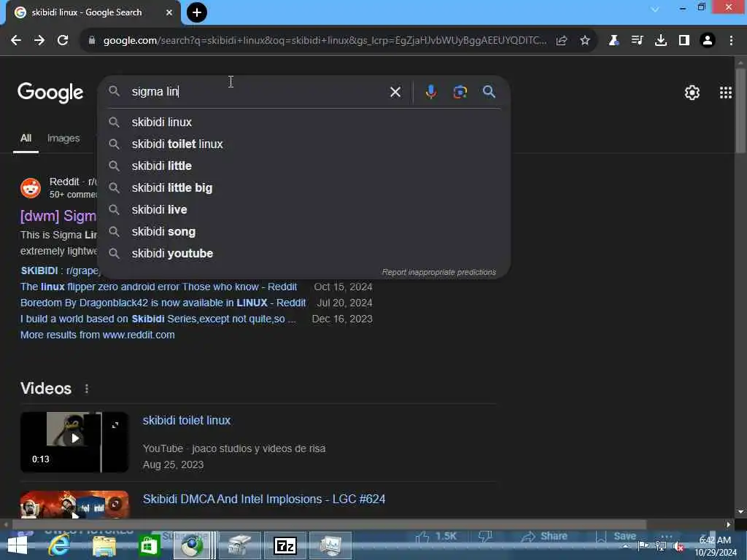Click 'More results from www.reddit.com'
Screen dimensions: 747x560
[x=97, y=335]
